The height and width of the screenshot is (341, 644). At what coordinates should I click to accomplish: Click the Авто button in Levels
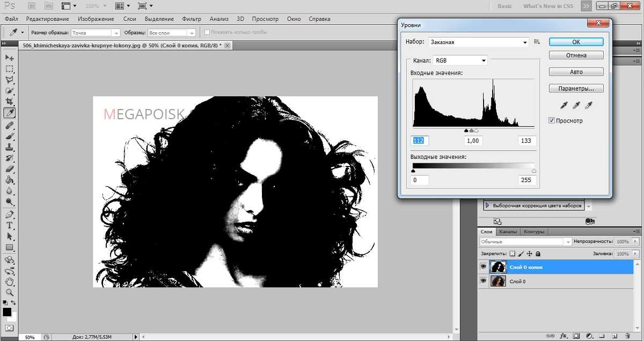click(x=576, y=72)
